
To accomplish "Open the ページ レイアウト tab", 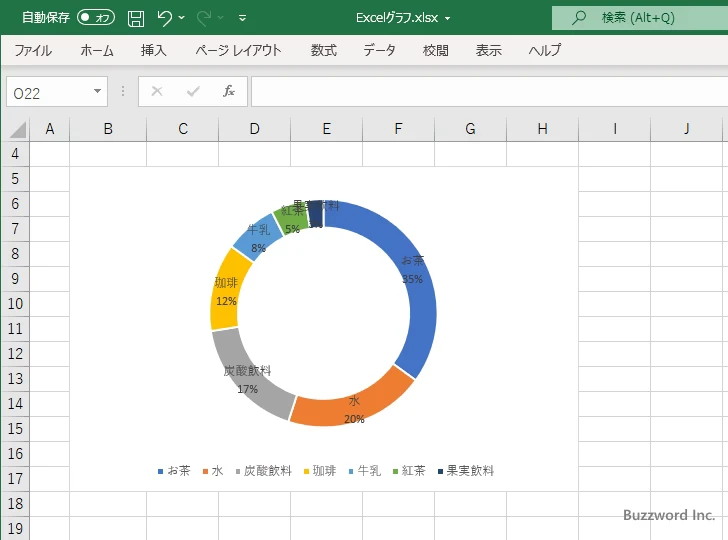I will (x=238, y=50).
